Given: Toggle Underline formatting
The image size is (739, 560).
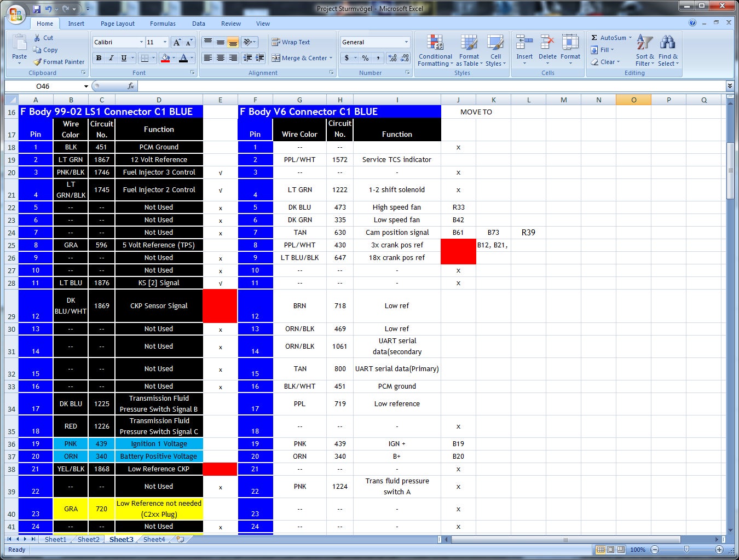Looking at the screenshot, I should pyautogui.click(x=124, y=58).
